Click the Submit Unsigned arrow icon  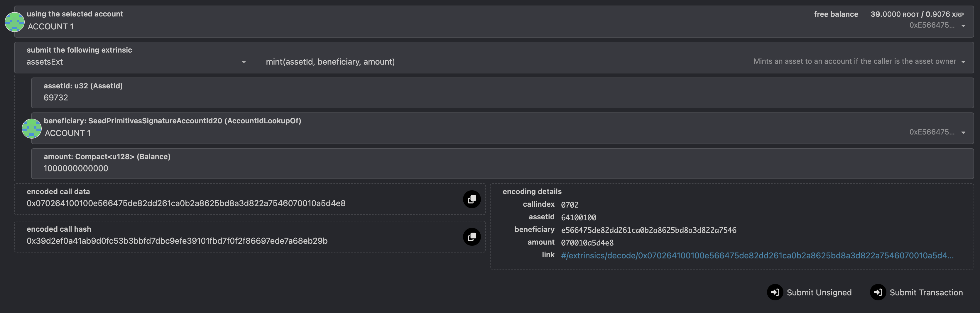(775, 292)
